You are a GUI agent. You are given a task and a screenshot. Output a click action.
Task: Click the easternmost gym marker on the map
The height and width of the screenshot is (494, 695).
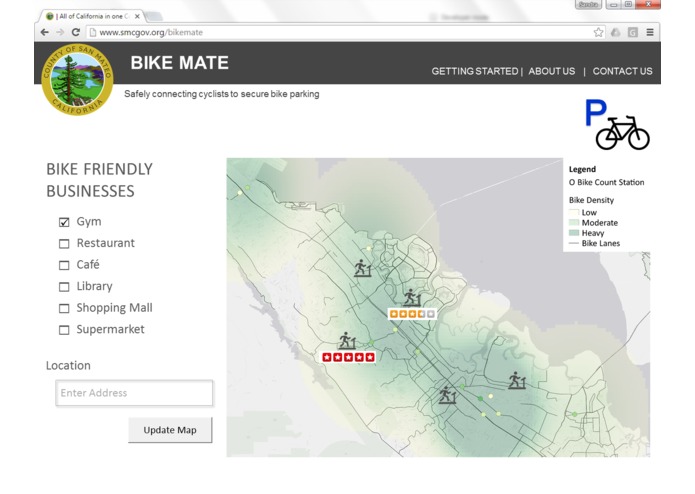(x=517, y=381)
